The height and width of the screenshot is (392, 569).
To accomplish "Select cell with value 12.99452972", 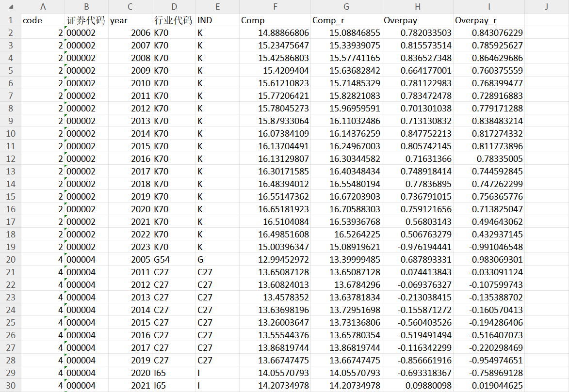I will coord(275,260).
